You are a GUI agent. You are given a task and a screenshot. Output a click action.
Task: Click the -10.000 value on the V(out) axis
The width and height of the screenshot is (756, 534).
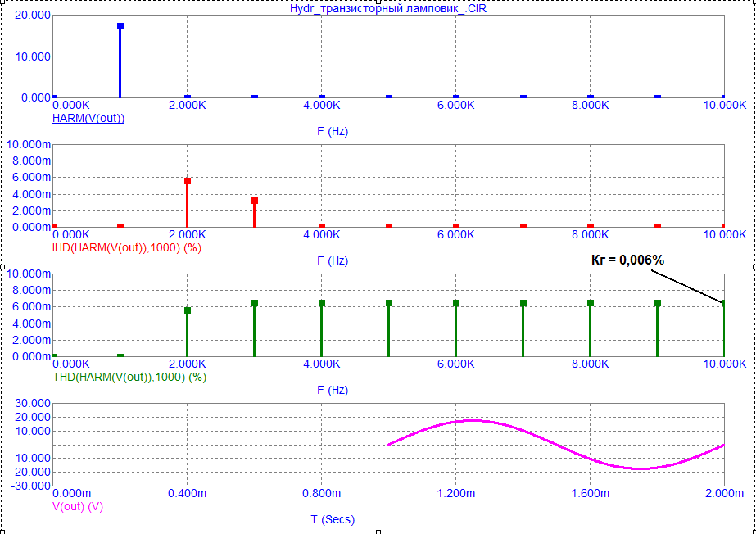31,459
